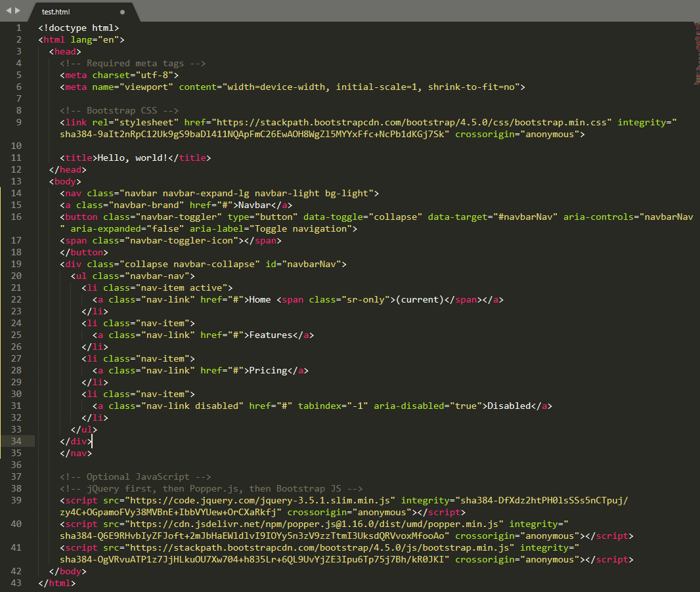Click 'nav-item active' class value
This screenshot has width=700, height=592.
(x=181, y=287)
